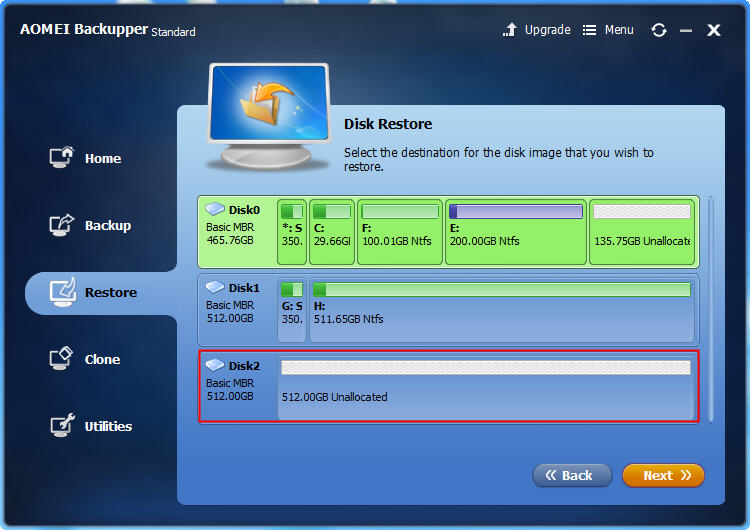Select the Disk0 system reserved partition *: S
This screenshot has width=750, height=530.
[x=292, y=232]
